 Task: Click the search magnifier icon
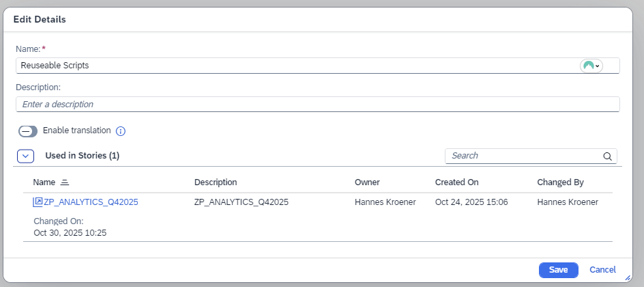(x=607, y=156)
